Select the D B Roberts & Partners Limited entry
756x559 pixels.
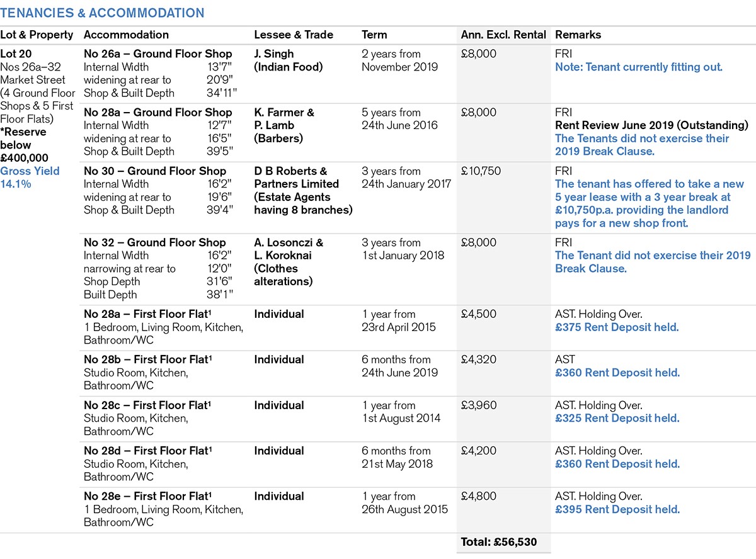[296, 178]
